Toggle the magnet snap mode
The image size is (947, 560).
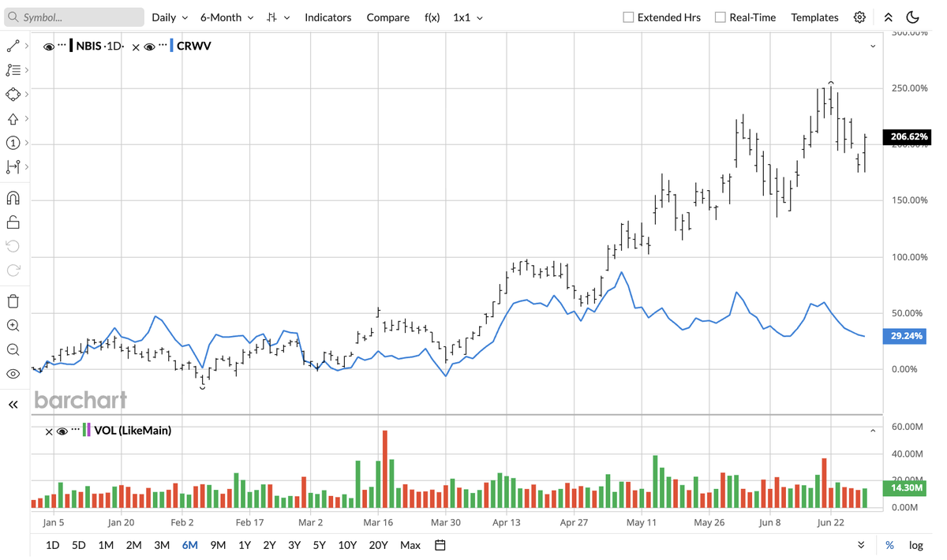click(13, 197)
